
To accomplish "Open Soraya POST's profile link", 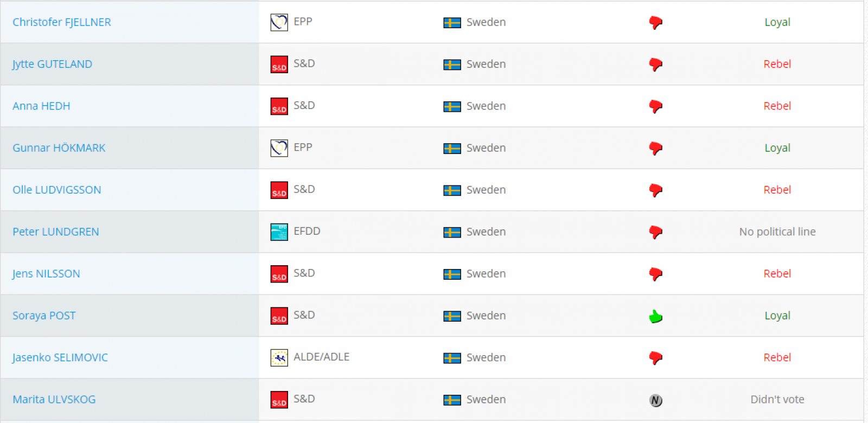I will (44, 316).
